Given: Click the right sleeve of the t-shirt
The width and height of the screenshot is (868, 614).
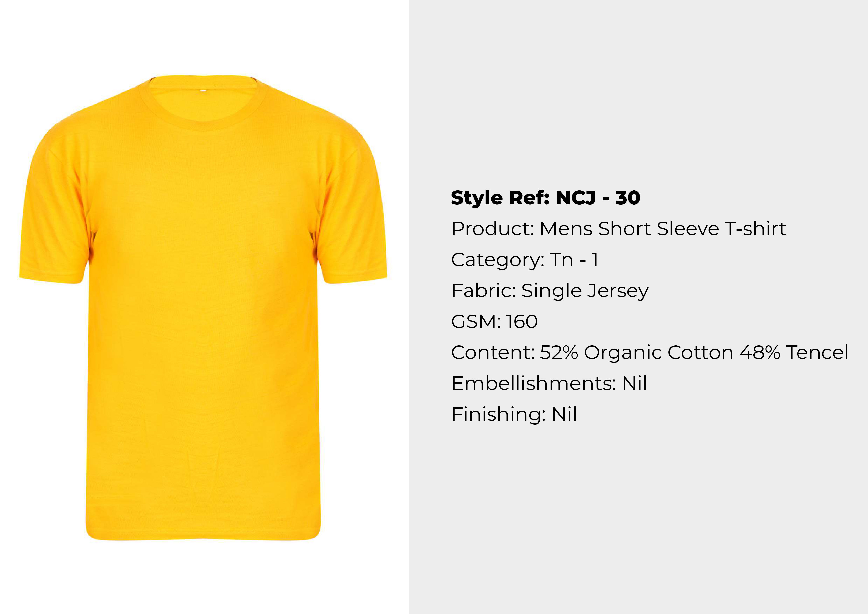Looking at the screenshot, I should (x=352, y=212).
